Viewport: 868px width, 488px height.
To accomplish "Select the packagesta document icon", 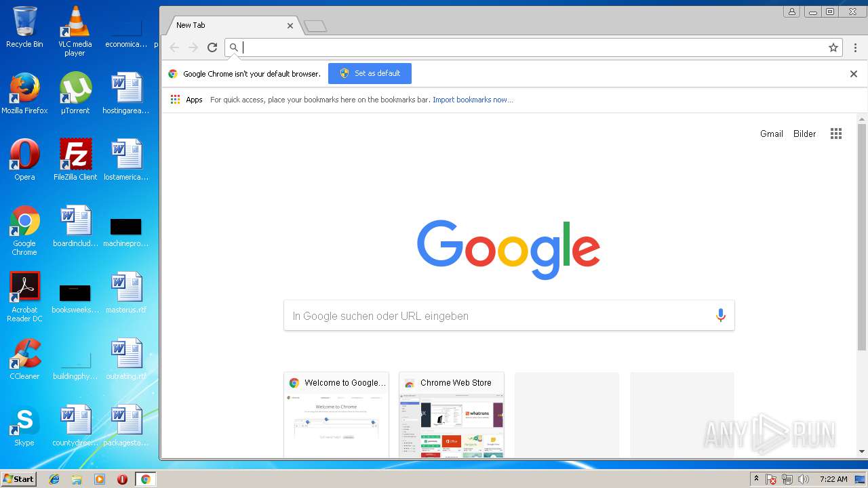I will [x=126, y=426].
